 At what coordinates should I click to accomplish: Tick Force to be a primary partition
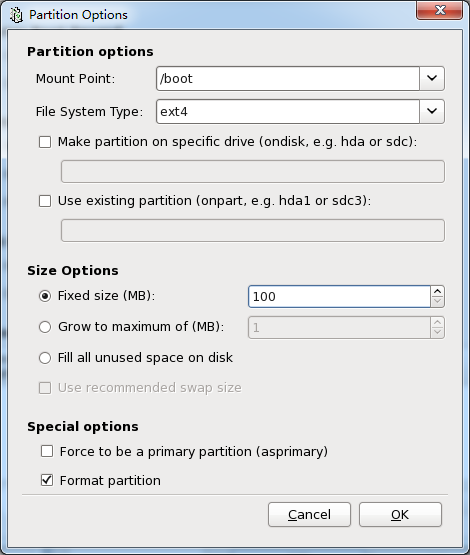(x=47, y=451)
